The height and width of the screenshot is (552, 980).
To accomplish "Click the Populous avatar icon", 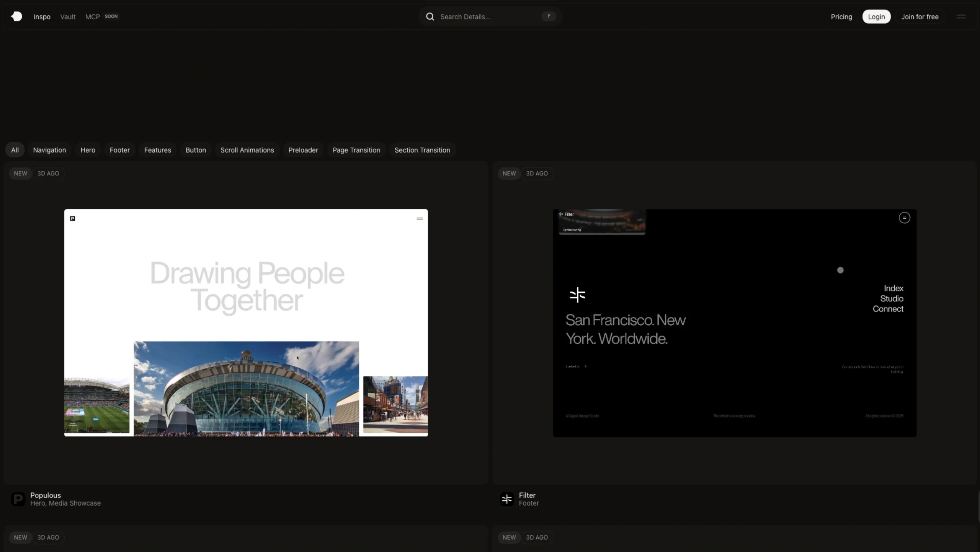I will tap(18, 499).
